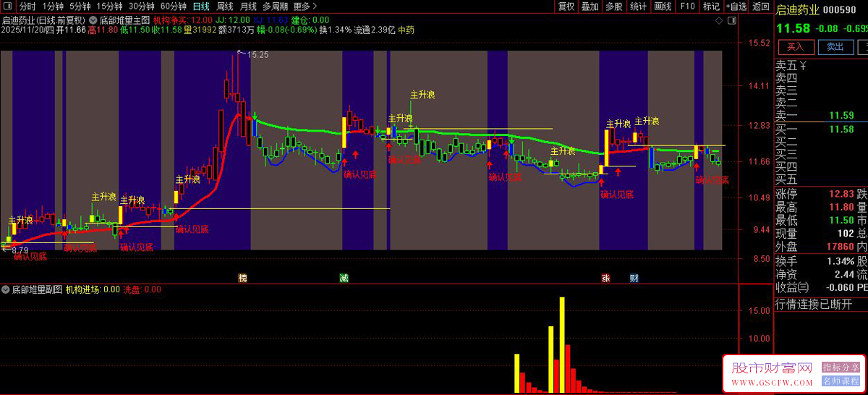Select the 5分钟 period
Screen dimensions: 868x395
[x=80, y=7]
